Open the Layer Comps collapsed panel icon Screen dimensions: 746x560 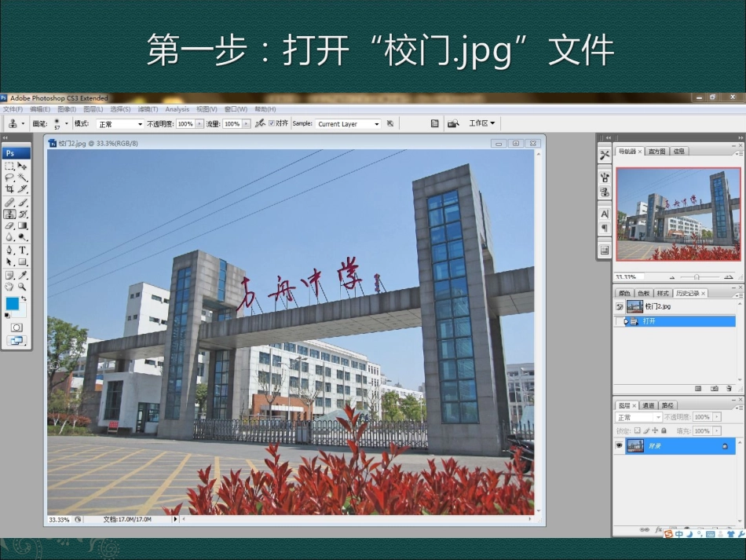605,251
